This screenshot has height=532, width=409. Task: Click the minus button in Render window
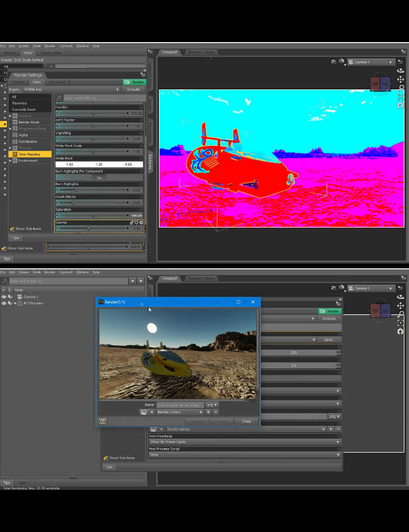(216, 412)
